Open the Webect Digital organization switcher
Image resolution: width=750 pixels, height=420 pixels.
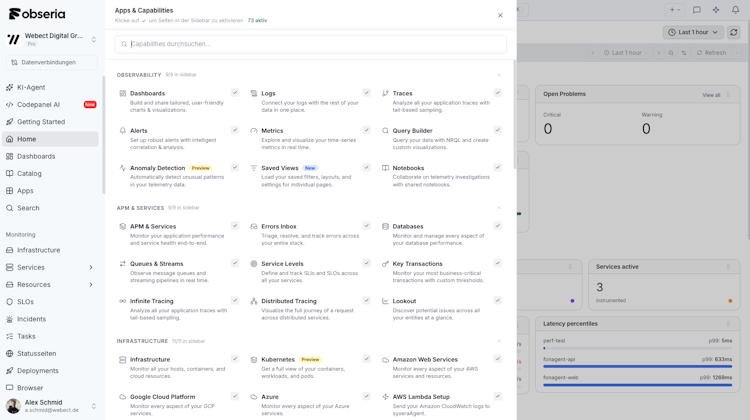click(x=51, y=39)
